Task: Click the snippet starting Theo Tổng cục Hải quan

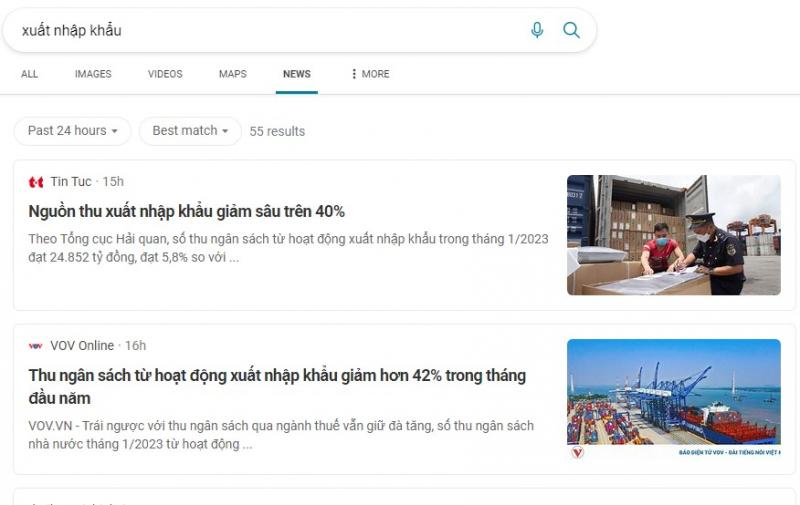Action: [x=288, y=248]
